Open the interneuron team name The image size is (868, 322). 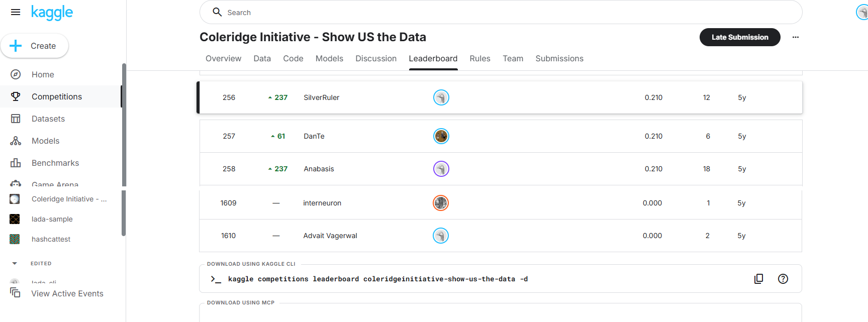322,203
